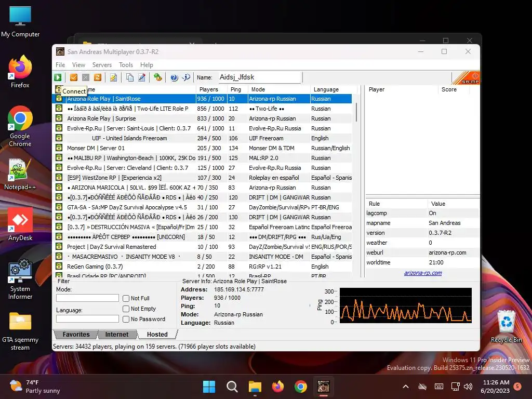Enable the No Password filter checkbox
532x399 pixels.
pyautogui.click(x=126, y=320)
